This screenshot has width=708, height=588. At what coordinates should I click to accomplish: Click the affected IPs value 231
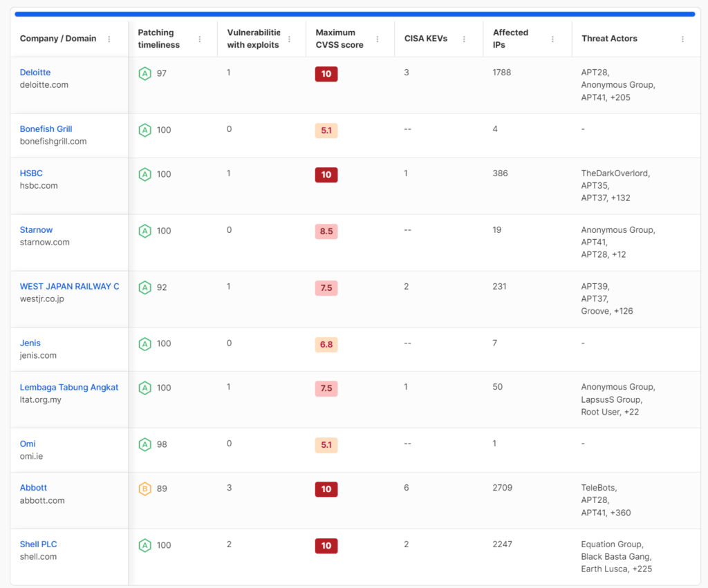[x=499, y=287]
